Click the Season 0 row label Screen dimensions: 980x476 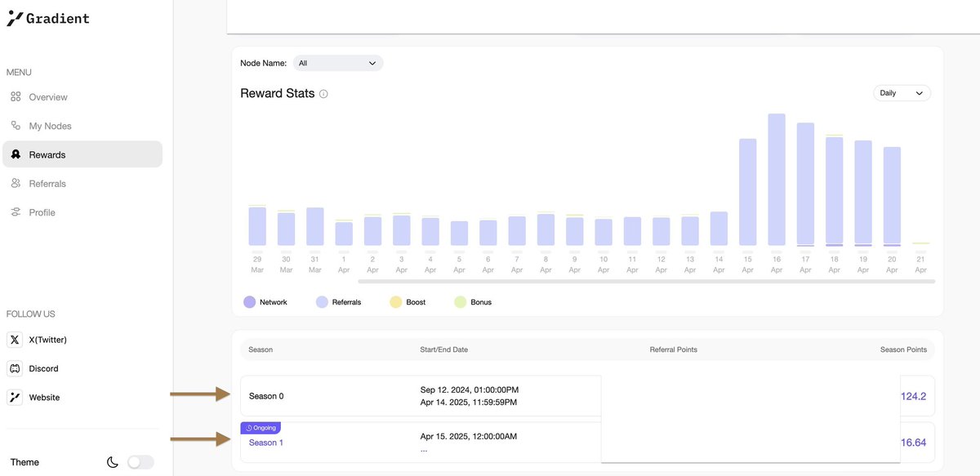pos(266,396)
